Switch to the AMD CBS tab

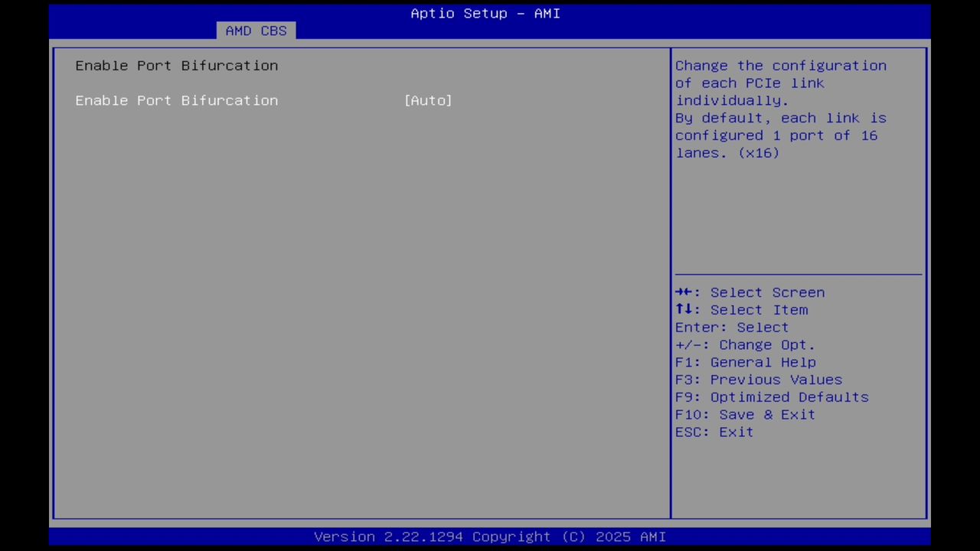pyautogui.click(x=256, y=31)
